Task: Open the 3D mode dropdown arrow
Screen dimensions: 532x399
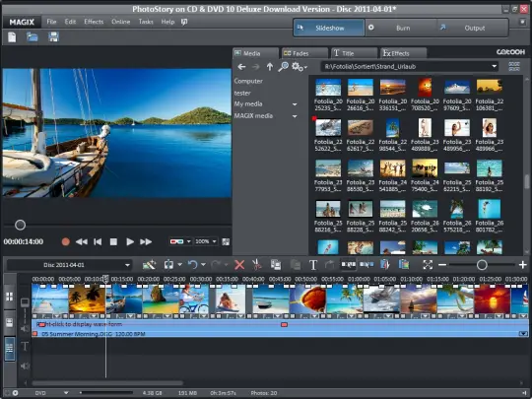Action: tap(188, 241)
